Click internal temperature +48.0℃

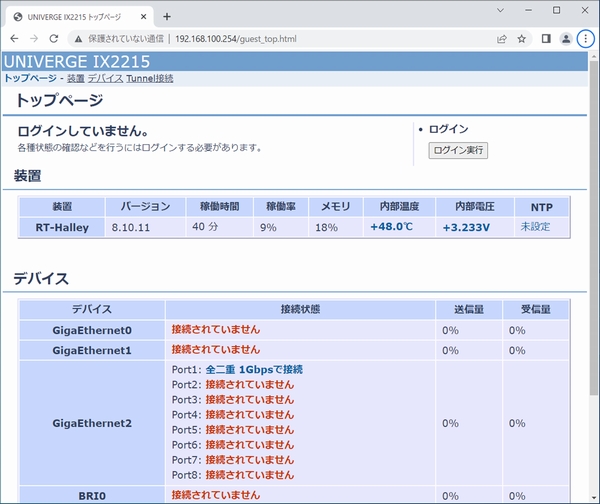391,227
